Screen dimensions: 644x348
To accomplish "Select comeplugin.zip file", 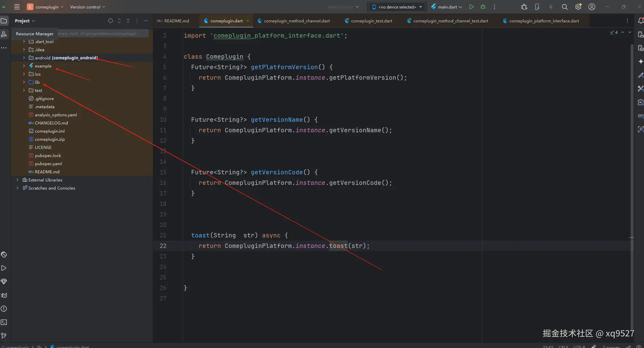I will [x=49, y=139].
